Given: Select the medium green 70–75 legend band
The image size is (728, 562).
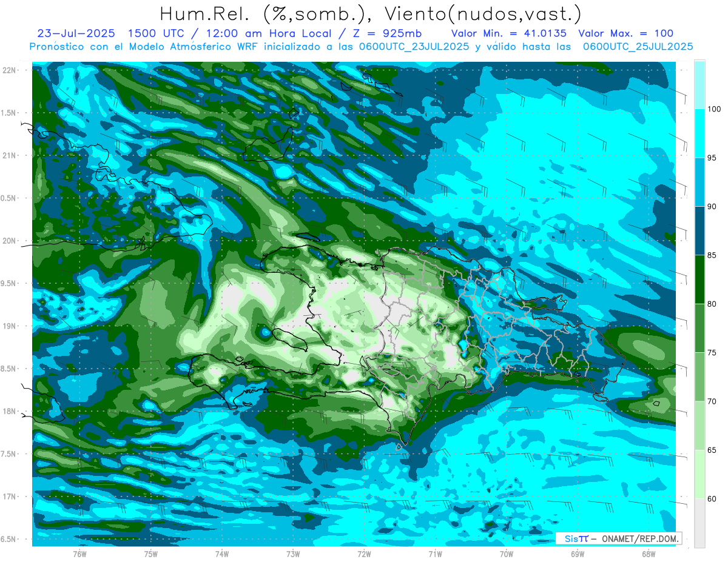Looking at the screenshot, I should tap(699, 377).
